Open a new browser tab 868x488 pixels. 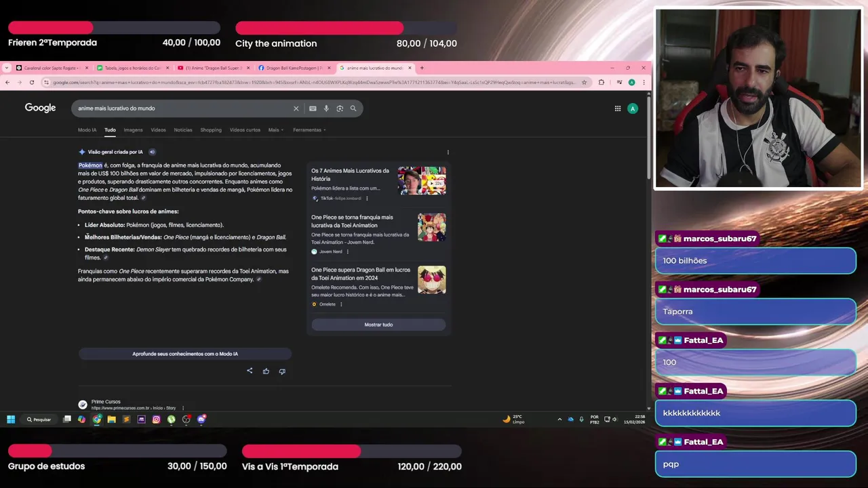[422, 68]
